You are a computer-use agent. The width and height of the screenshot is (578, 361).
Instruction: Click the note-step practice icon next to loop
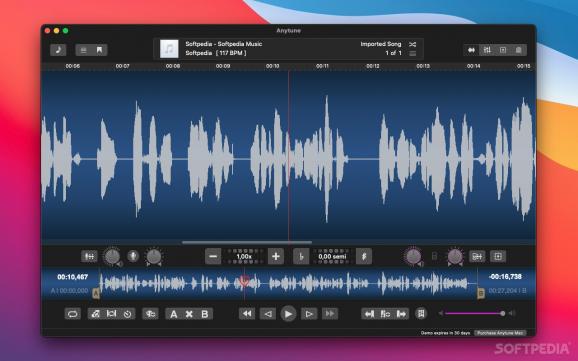tap(95, 314)
